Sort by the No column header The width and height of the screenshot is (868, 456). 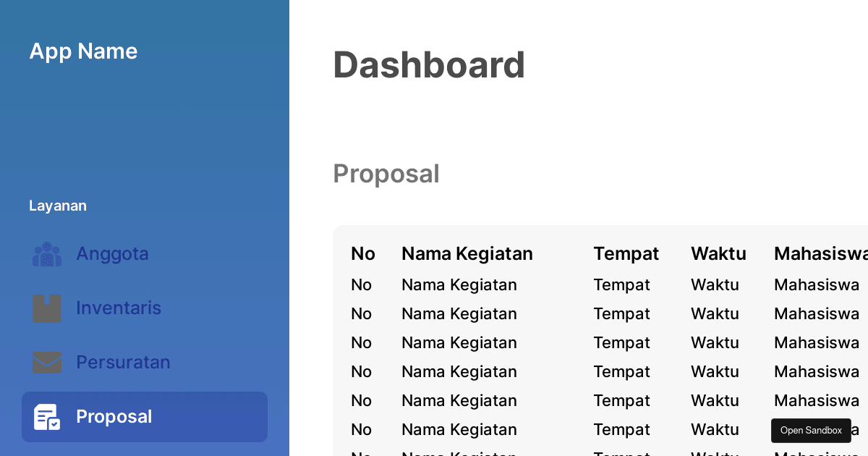(x=363, y=254)
